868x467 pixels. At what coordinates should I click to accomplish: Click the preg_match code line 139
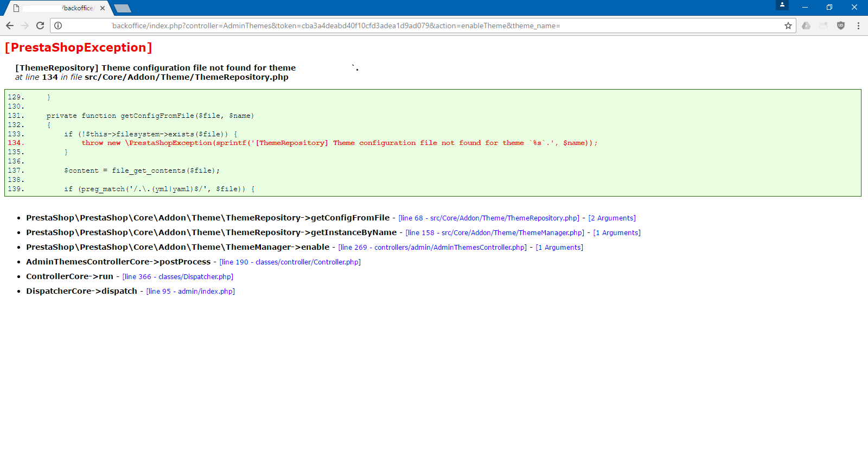(x=159, y=189)
